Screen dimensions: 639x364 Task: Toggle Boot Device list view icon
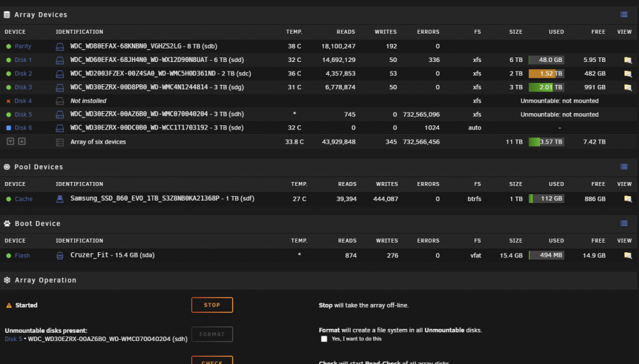point(624,224)
